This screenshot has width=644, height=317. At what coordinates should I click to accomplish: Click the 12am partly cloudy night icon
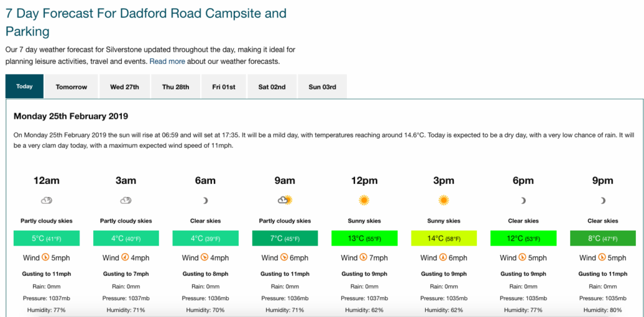click(x=46, y=200)
